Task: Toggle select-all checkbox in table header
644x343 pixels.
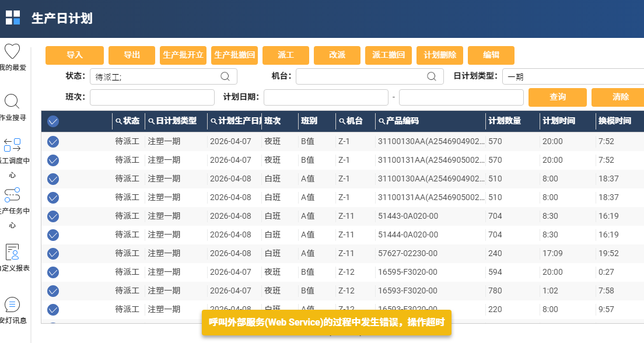Action: [53, 121]
